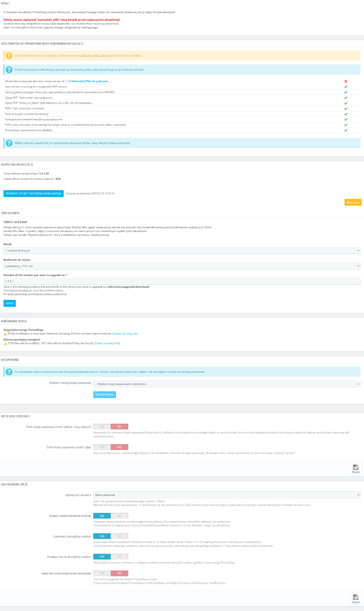Click green checkmark for maintenance mode row
The width and height of the screenshot is (364, 611).
tap(346, 114)
